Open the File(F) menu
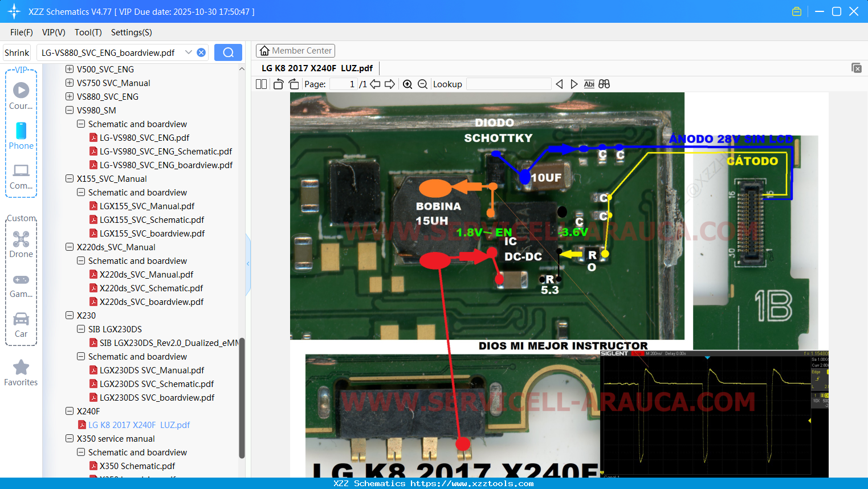868x489 pixels. point(22,32)
